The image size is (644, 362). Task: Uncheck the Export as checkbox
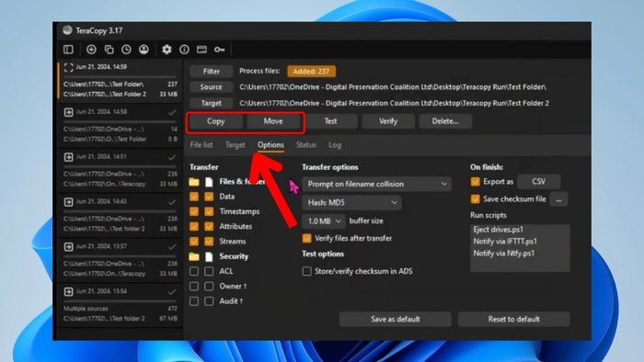pyautogui.click(x=476, y=182)
